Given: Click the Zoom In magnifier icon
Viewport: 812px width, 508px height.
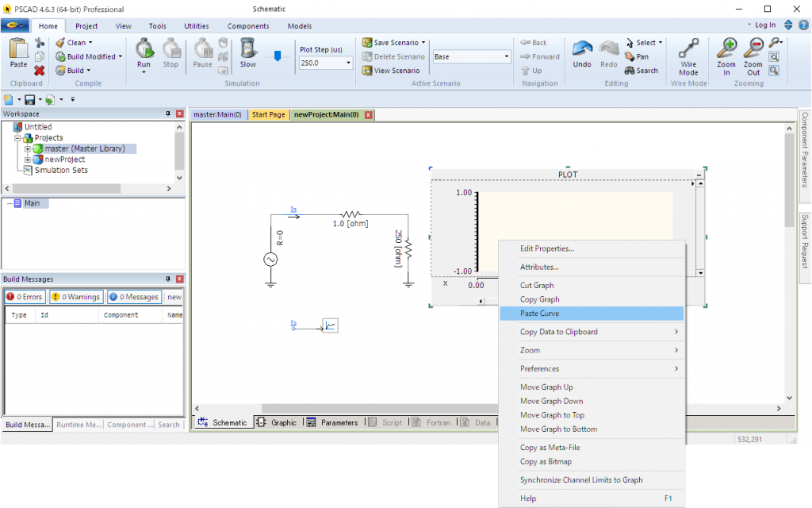Looking at the screenshot, I should (726, 49).
